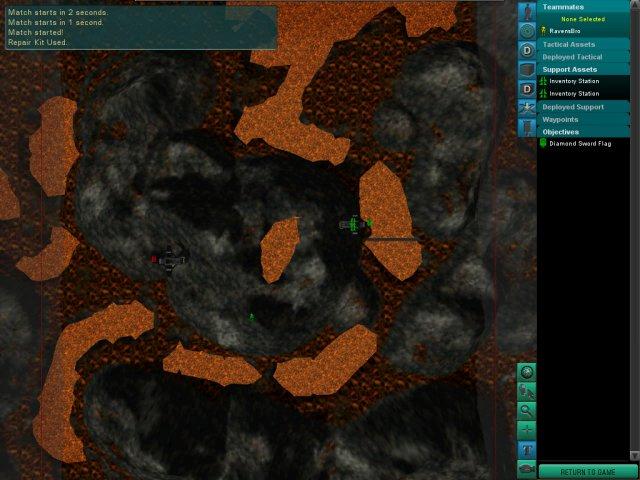640x480 pixels.
Task: Click the scroll down arrow of asset list
Action: pos(634,455)
